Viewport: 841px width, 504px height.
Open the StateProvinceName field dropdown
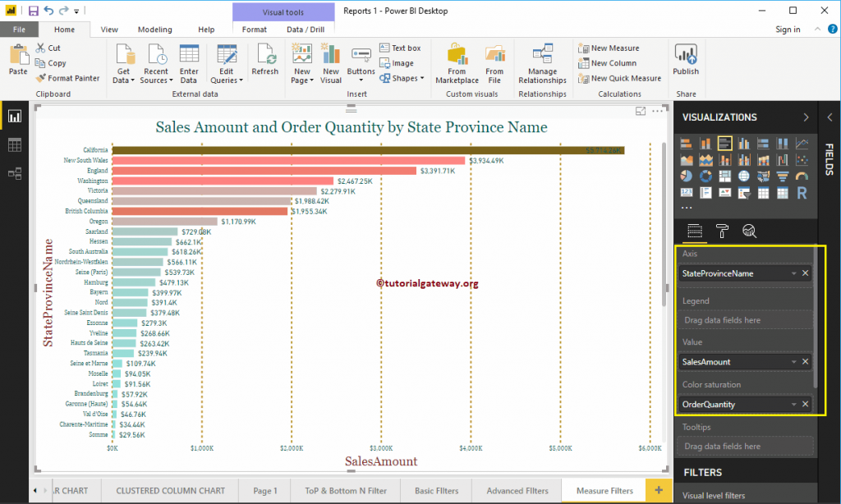[793, 272]
